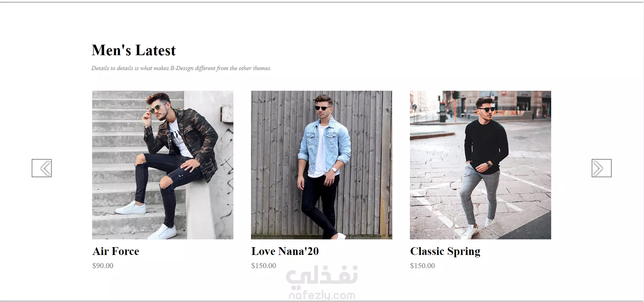Click the $150.00 price under Classic Spring

[x=422, y=266]
